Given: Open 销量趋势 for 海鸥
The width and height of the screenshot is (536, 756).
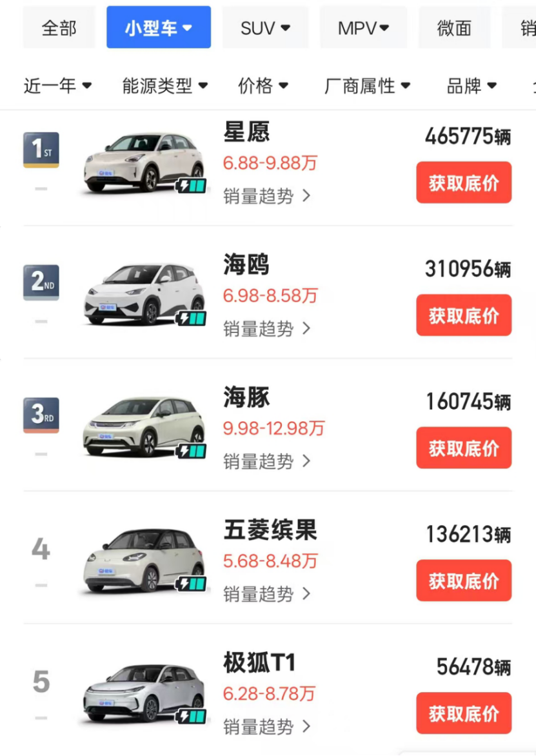Looking at the screenshot, I should (x=267, y=328).
